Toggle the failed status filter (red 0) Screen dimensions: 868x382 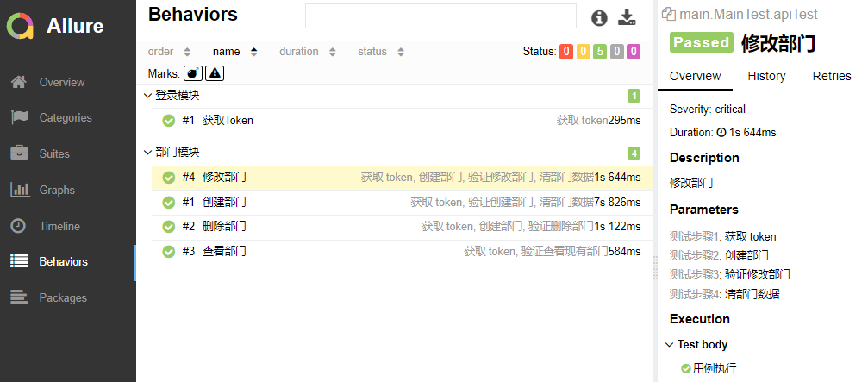coord(565,52)
